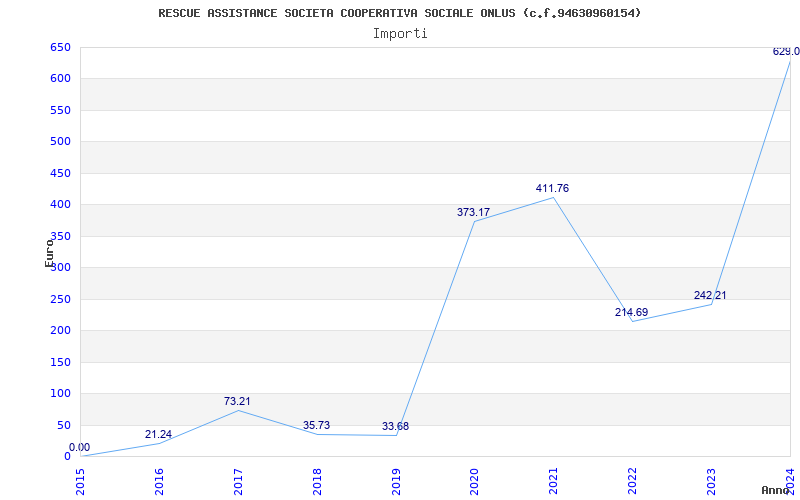Viewport: 800px width, 500px height.
Task: Select the 35.73 data label
Action: [316, 425]
